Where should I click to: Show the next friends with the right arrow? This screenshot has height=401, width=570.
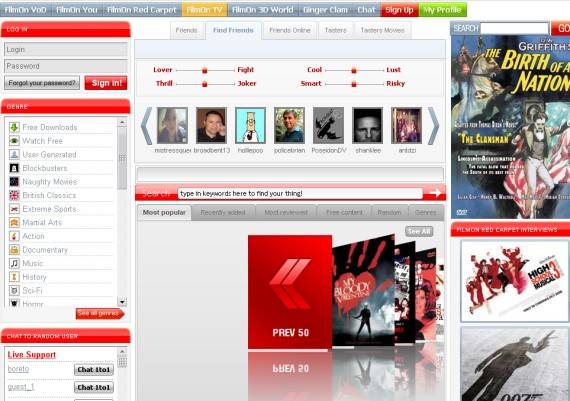click(433, 126)
